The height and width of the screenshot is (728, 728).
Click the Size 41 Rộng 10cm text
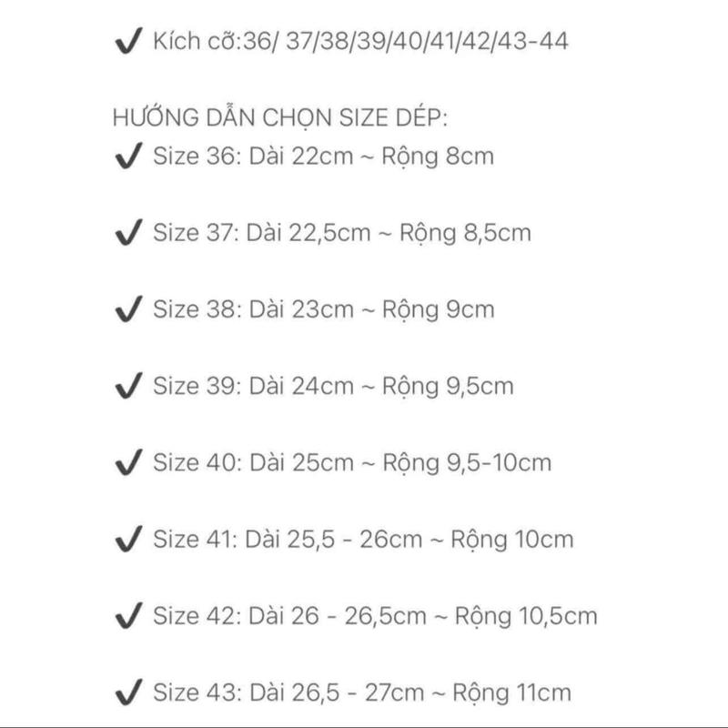click(x=363, y=540)
